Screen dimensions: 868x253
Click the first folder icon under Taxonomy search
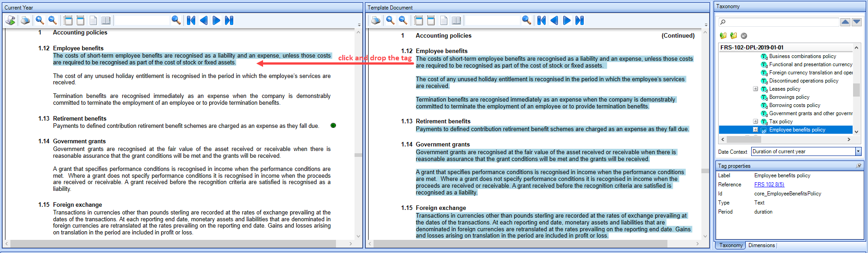click(723, 35)
